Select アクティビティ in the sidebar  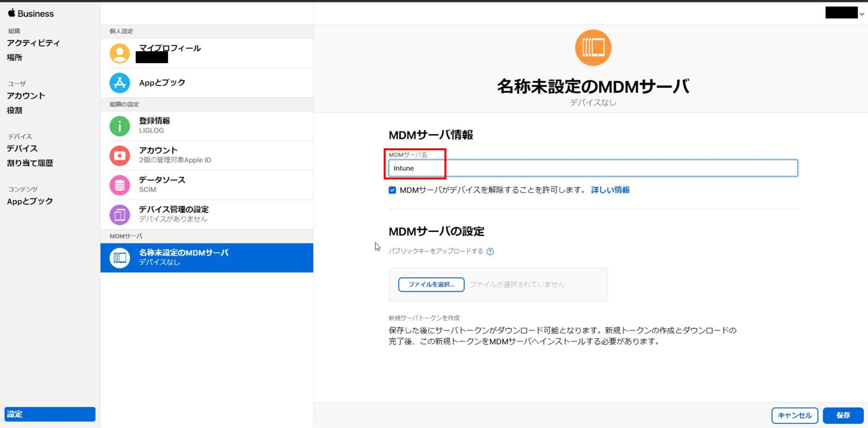pos(33,43)
